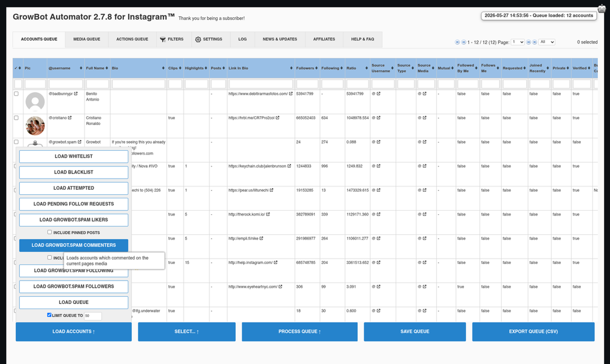Click the Load Queue button
The height and width of the screenshot is (364, 610).
[74, 302]
